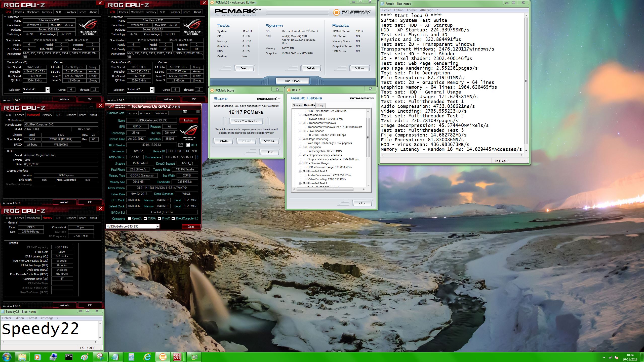Switch to Notepad via taskbar icon
This screenshot has height=362, width=644.
pos(115,357)
